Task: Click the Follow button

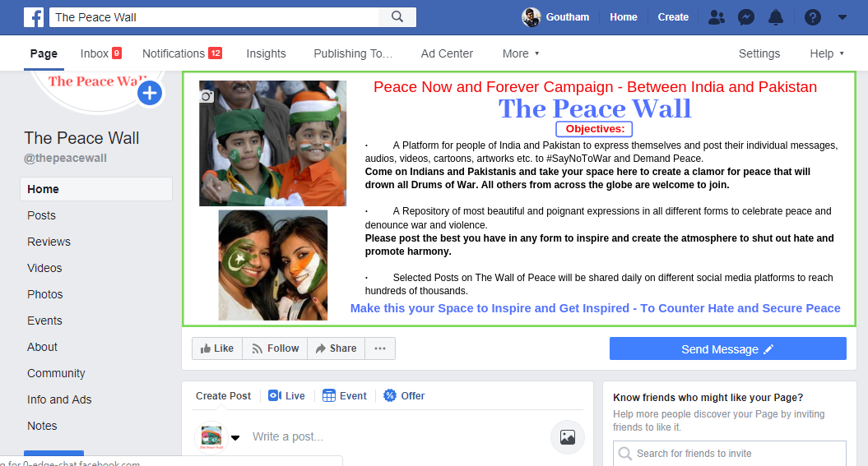Action: pos(275,348)
